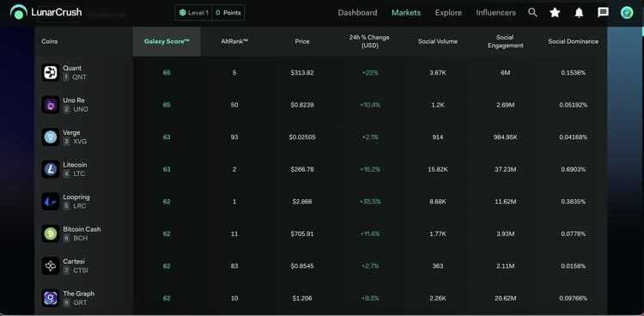Sort by Social Volume column
The image size is (644, 316).
point(438,41)
